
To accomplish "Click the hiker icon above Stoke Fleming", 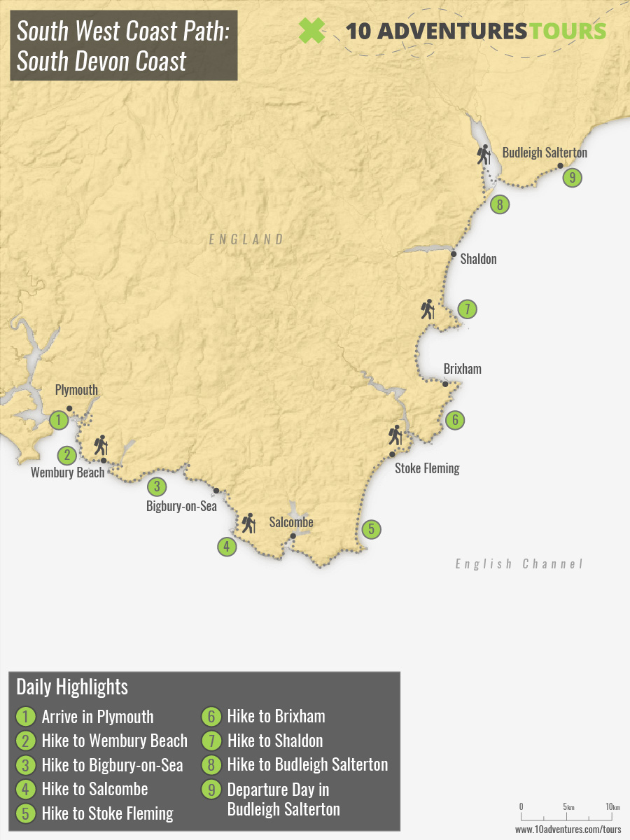I will tap(395, 435).
